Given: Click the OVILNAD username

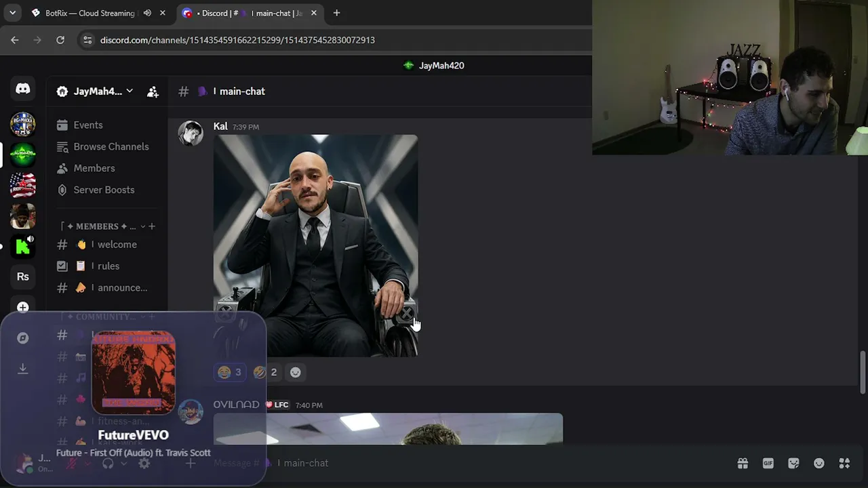Looking at the screenshot, I should (x=236, y=405).
